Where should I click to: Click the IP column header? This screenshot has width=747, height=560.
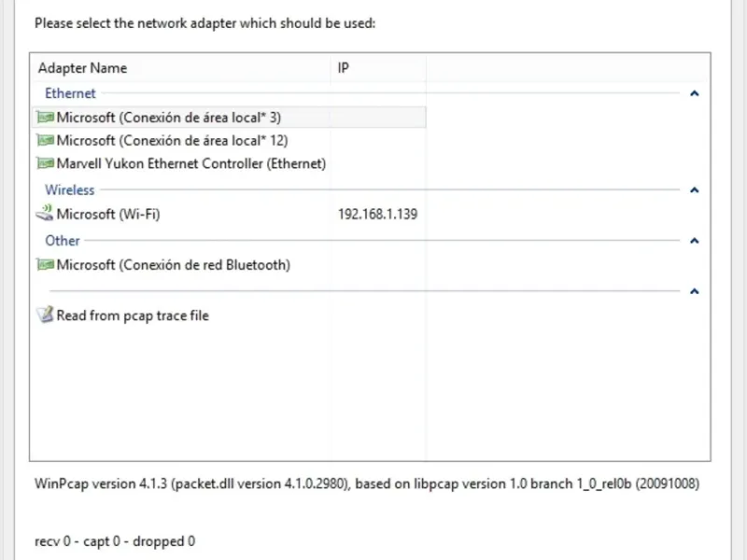click(x=378, y=68)
